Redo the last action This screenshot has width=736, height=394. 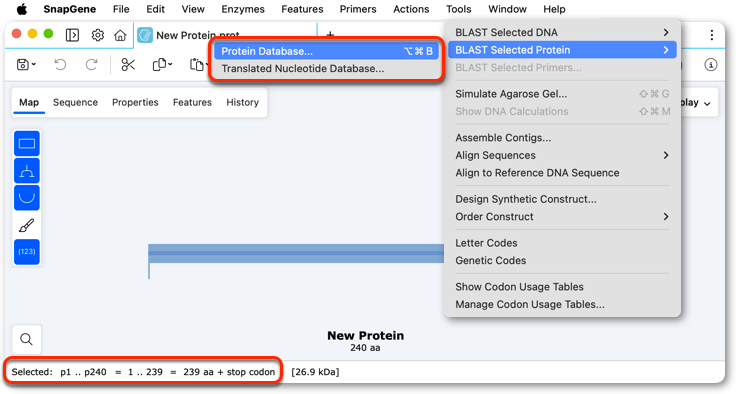coord(91,64)
